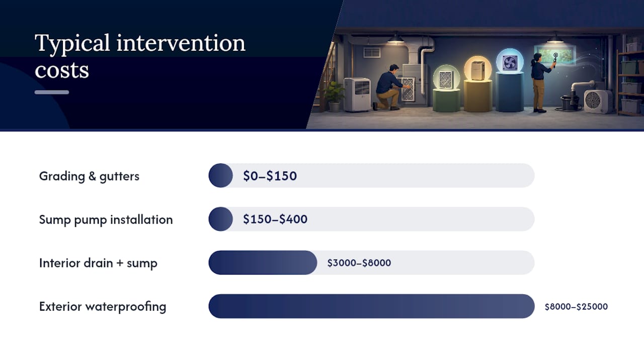
Task: Click the air purifier on yellow pedestal
Action: [478, 70]
